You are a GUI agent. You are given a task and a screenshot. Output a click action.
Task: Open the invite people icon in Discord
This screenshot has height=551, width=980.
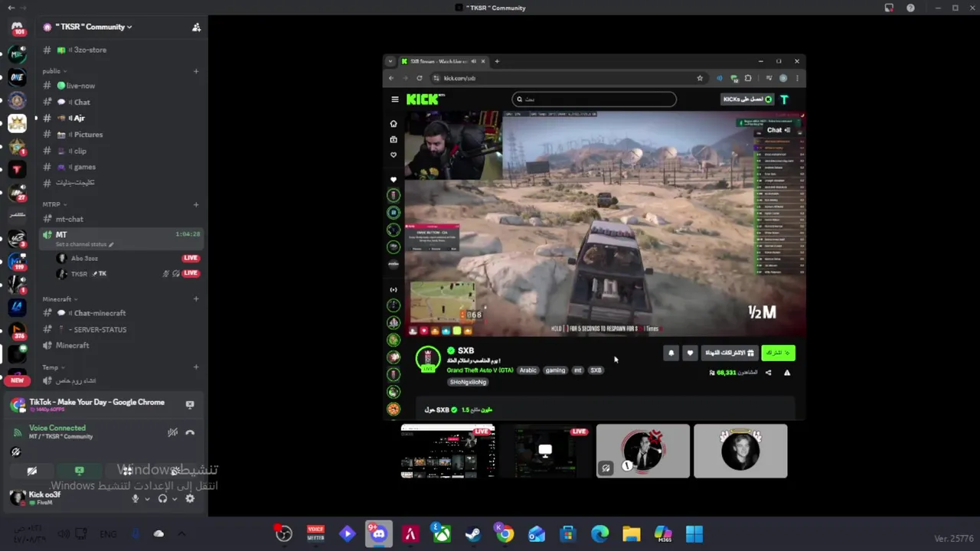(196, 27)
